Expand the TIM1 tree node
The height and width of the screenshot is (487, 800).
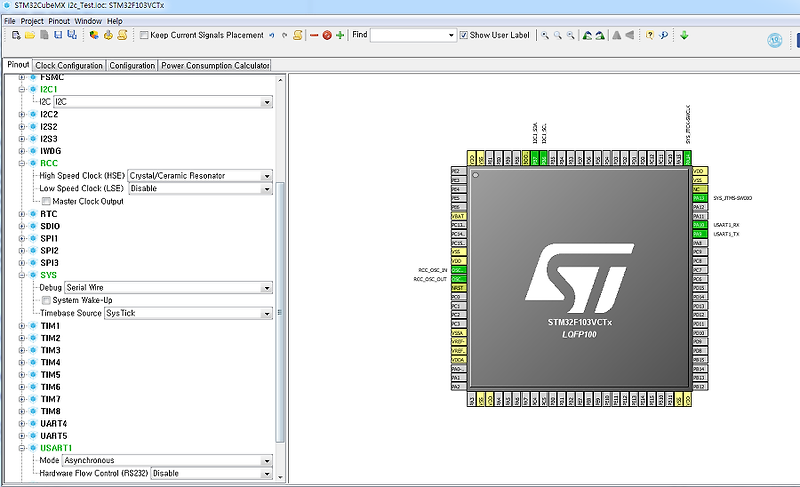coord(21,326)
